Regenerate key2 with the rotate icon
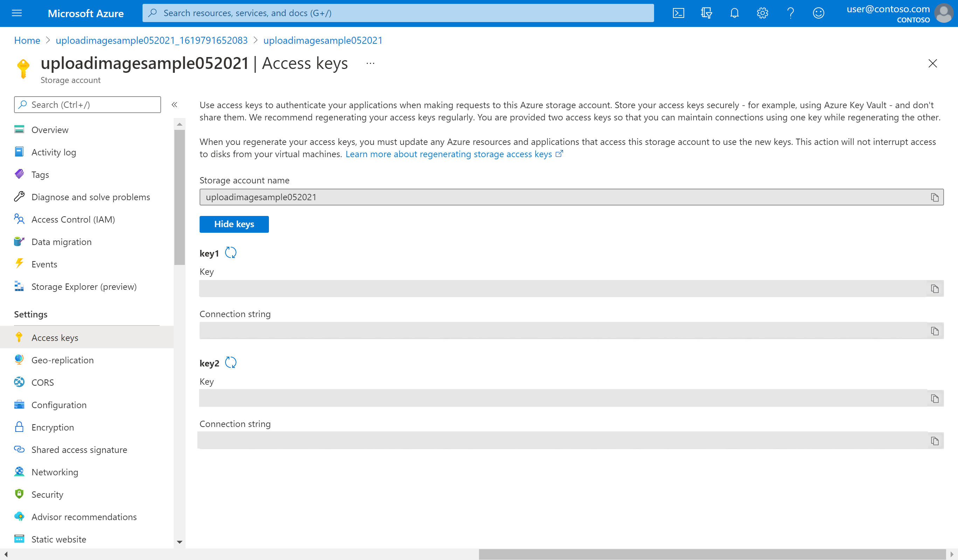Screen dimensions: 958x560 [231, 363]
